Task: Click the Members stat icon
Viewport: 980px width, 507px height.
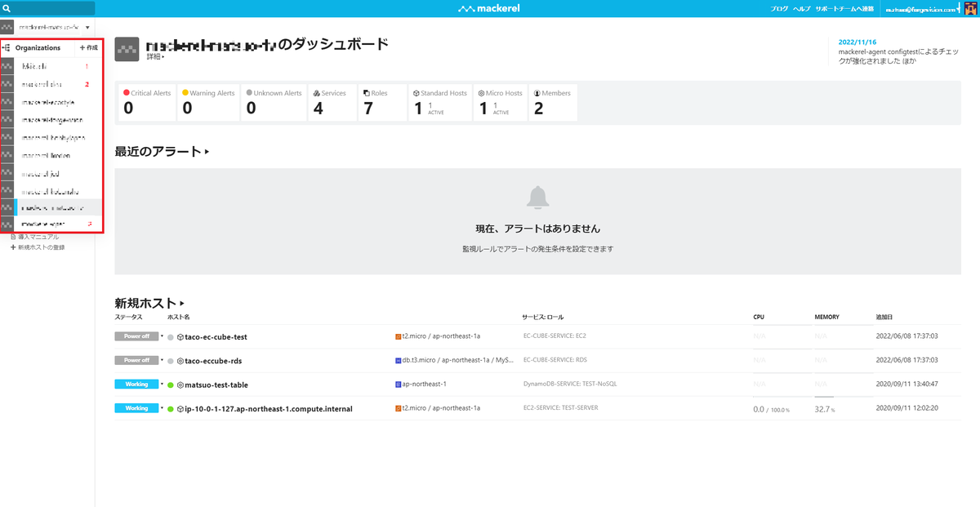Action: [536, 93]
